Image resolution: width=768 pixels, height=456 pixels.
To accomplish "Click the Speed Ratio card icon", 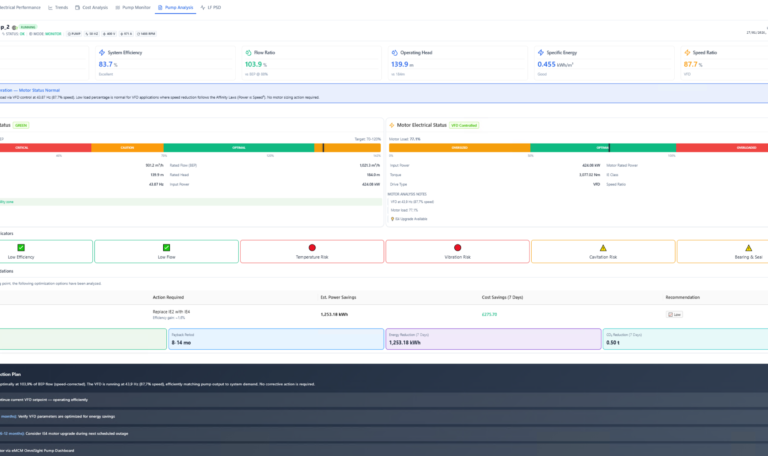I will pos(687,52).
